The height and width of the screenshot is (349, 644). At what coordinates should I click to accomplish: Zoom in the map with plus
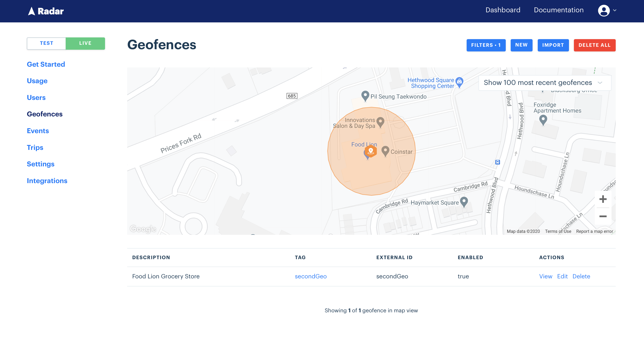click(x=603, y=199)
